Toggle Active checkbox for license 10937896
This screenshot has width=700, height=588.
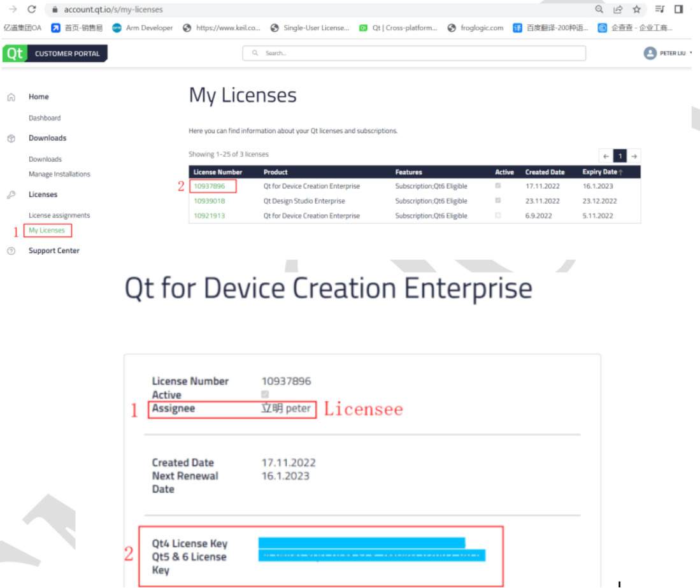pyautogui.click(x=498, y=186)
